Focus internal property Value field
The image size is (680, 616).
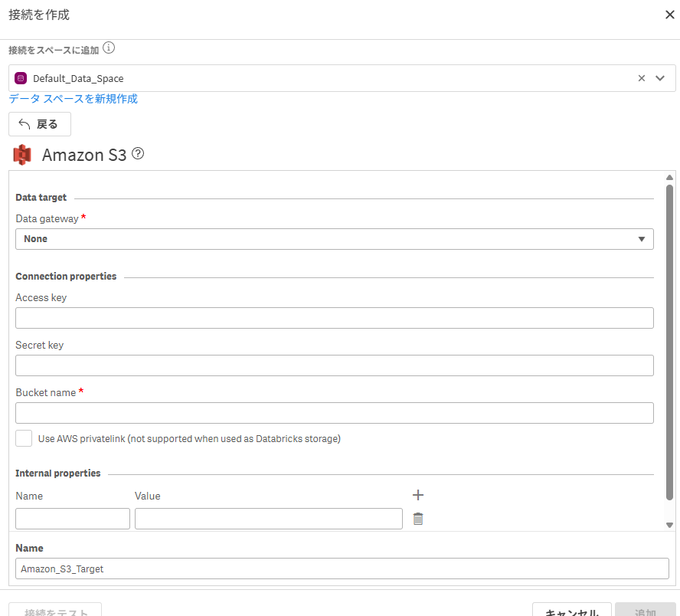tap(269, 519)
